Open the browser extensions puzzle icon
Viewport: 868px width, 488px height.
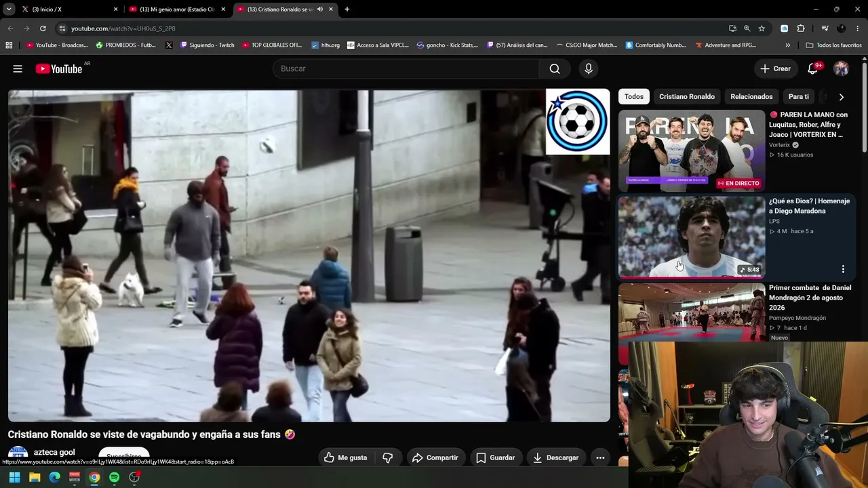(801, 28)
